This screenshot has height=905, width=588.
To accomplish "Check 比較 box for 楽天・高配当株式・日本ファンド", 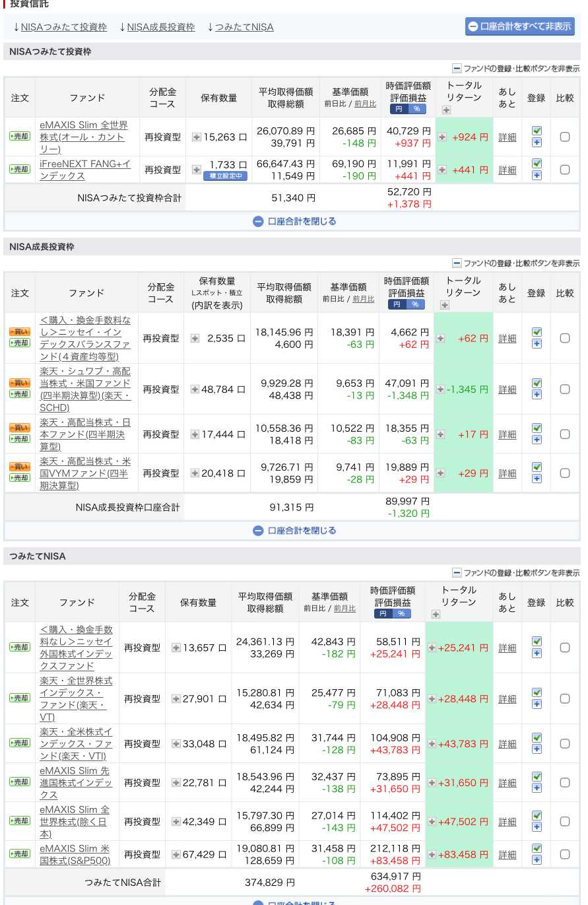I will click(x=565, y=434).
